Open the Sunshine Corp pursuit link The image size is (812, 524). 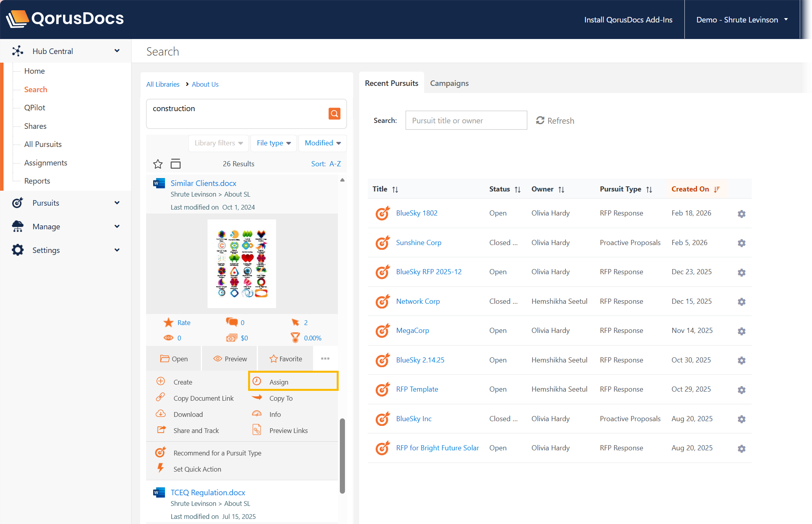click(419, 243)
